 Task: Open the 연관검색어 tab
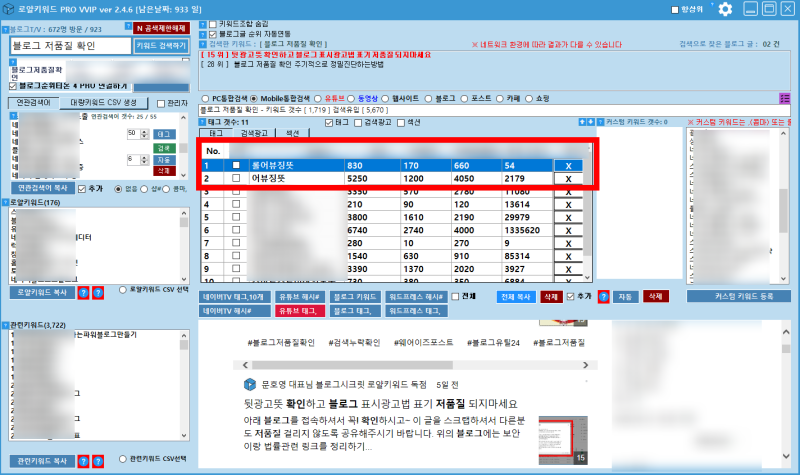(34, 103)
